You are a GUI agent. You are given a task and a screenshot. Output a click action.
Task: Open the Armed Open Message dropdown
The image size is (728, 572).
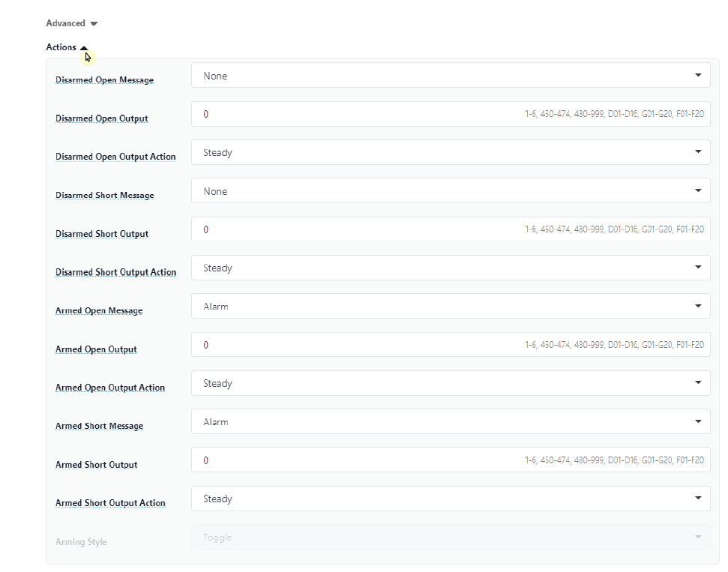click(x=451, y=306)
